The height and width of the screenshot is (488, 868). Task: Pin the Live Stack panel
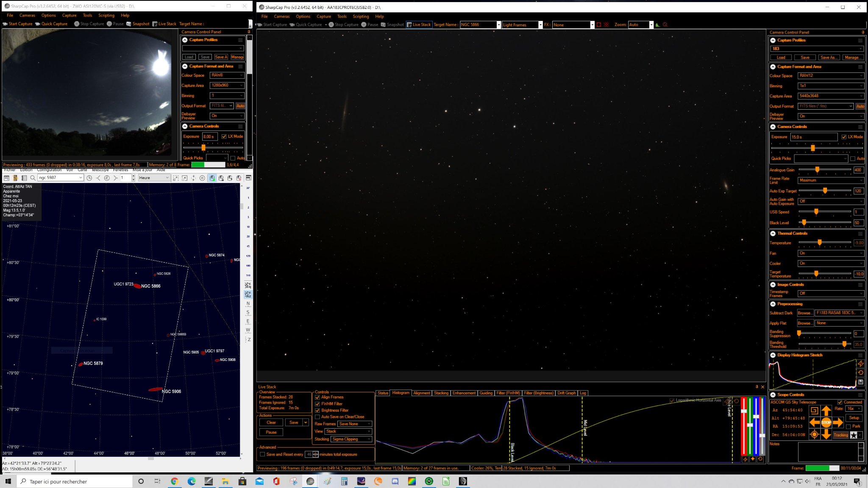coord(757,387)
